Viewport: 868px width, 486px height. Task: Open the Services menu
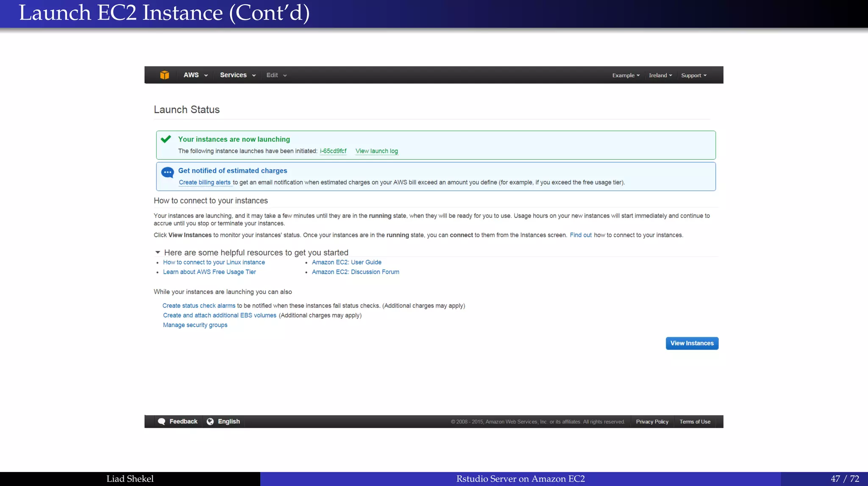click(x=238, y=75)
